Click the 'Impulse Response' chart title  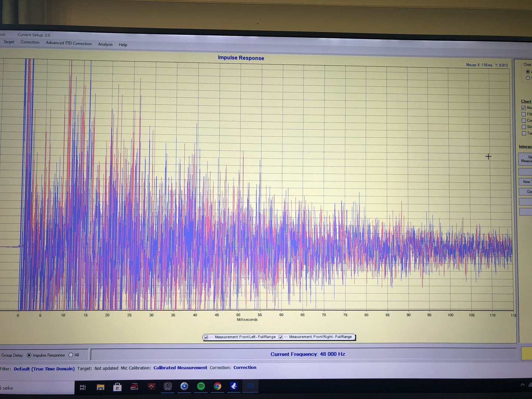pos(241,58)
